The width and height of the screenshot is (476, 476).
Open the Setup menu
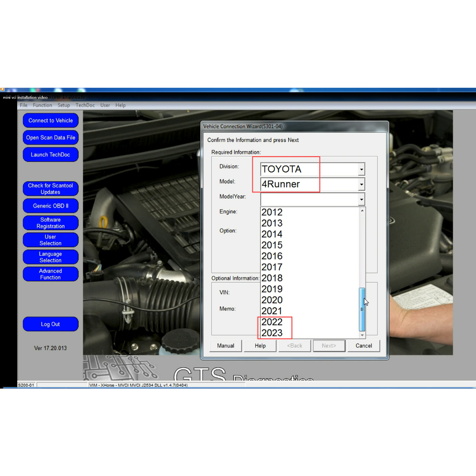pyautogui.click(x=64, y=106)
